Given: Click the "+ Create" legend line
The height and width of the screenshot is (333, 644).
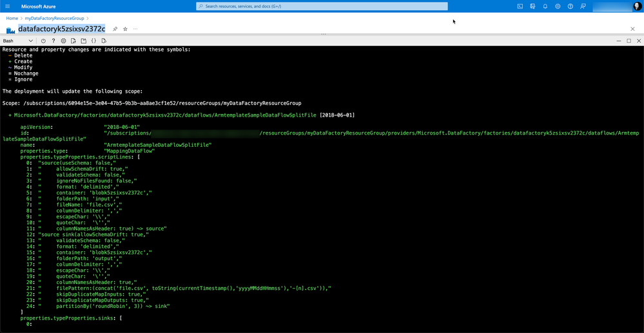Looking at the screenshot, I should (21, 62).
